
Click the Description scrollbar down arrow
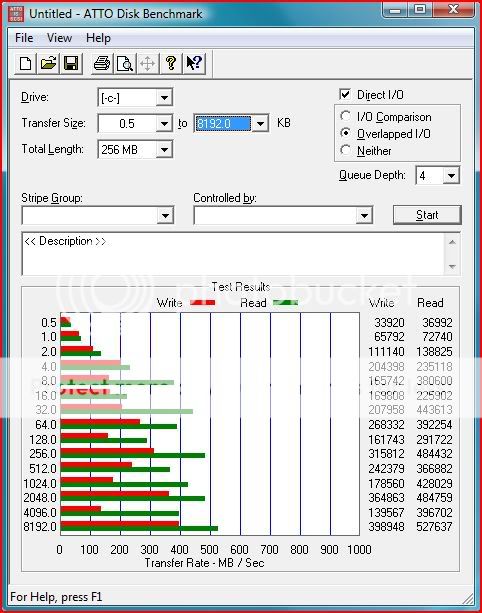click(x=452, y=267)
